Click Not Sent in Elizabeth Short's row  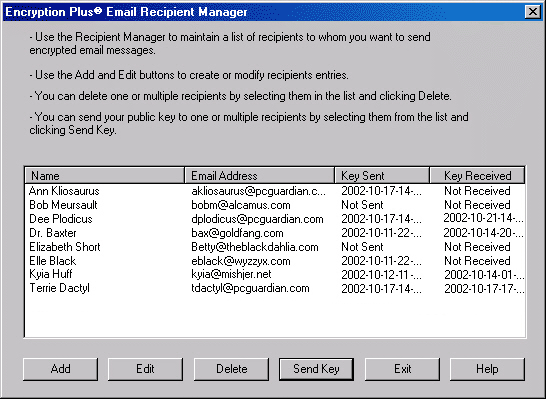(x=362, y=247)
